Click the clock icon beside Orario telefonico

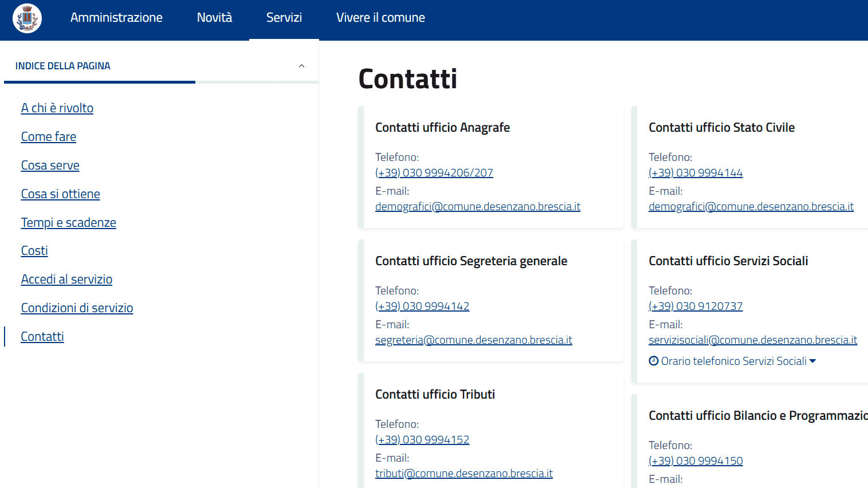[654, 361]
